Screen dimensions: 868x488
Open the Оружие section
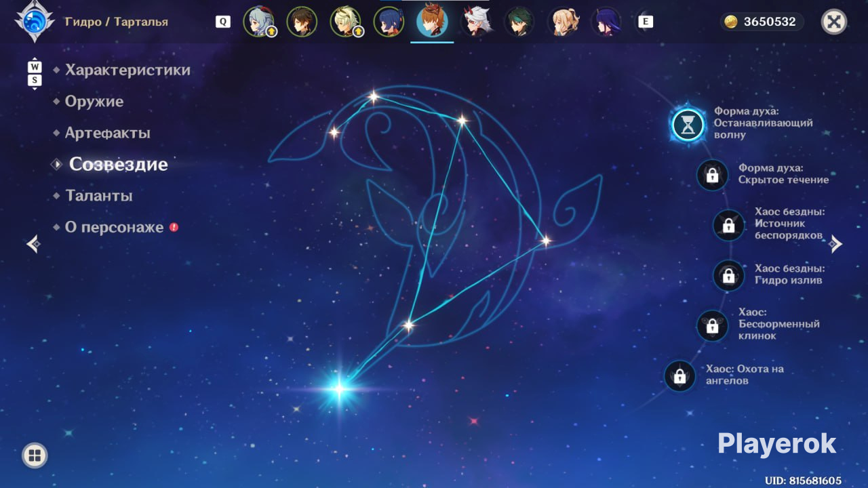94,102
